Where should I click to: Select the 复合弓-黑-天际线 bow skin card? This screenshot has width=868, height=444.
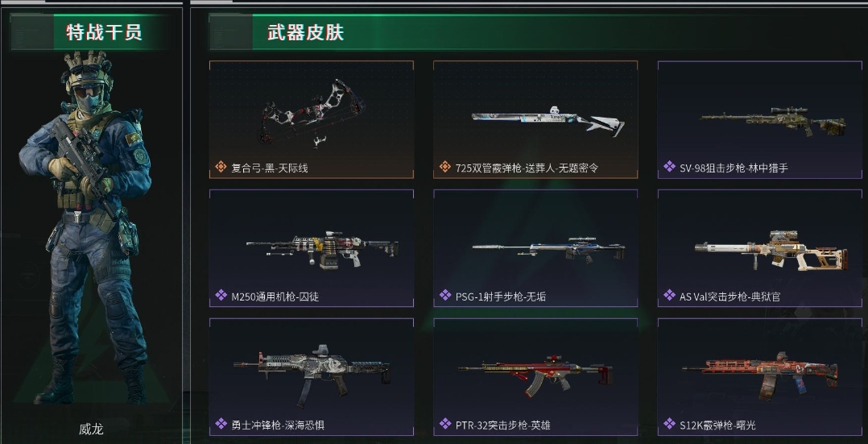tap(311, 119)
